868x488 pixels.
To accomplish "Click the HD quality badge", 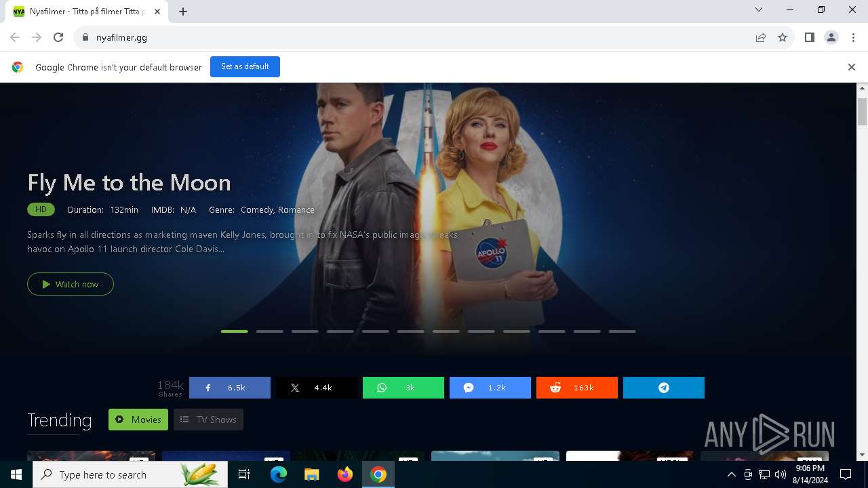I will (41, 209).
